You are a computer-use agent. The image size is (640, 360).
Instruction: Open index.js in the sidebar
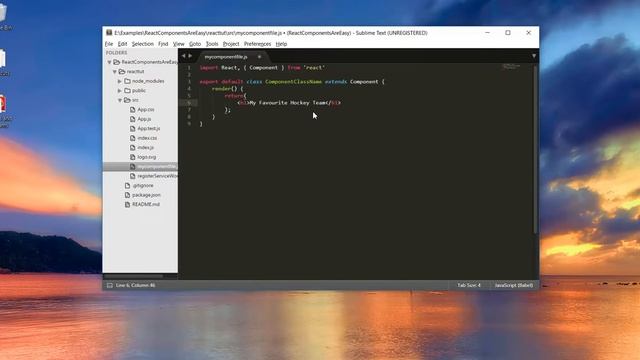click(145, 147)
